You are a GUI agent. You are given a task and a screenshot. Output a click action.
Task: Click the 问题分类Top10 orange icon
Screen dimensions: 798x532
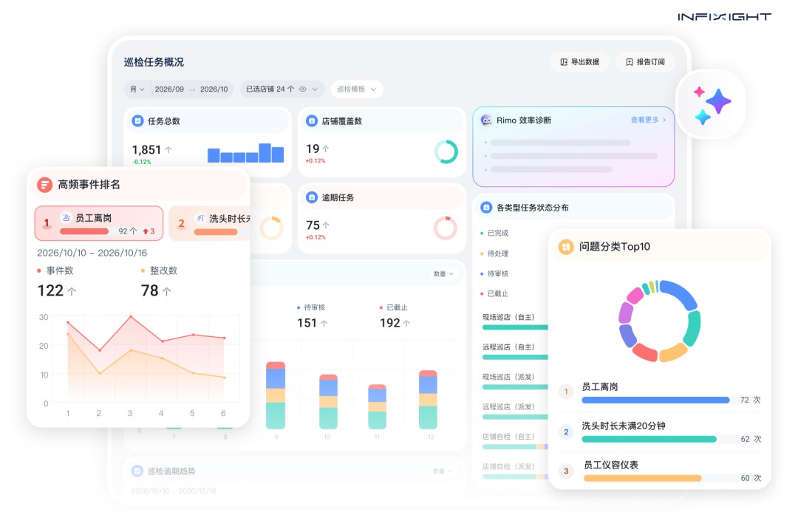click(x=566, y=247)
